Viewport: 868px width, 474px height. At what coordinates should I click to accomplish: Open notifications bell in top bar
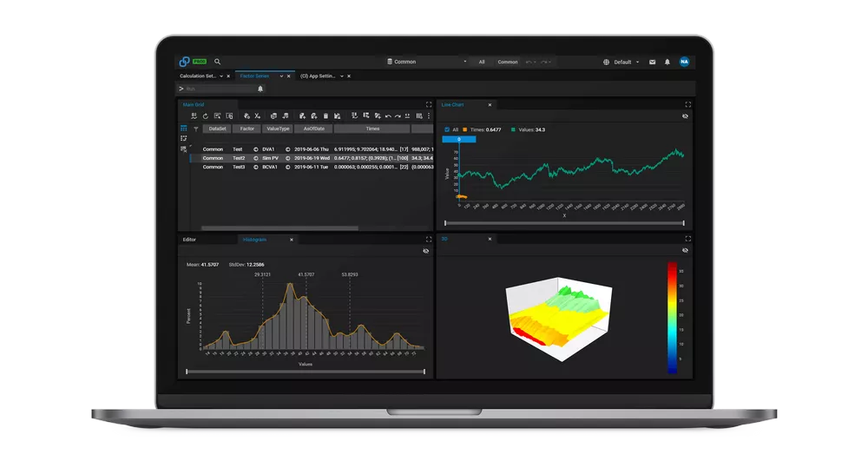(667, 62)
